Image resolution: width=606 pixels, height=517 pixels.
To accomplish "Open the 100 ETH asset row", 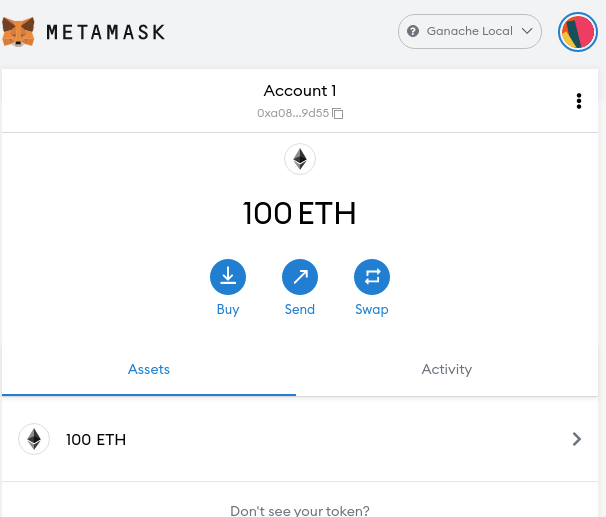I will pyautogui.click(x=300, y=439).
